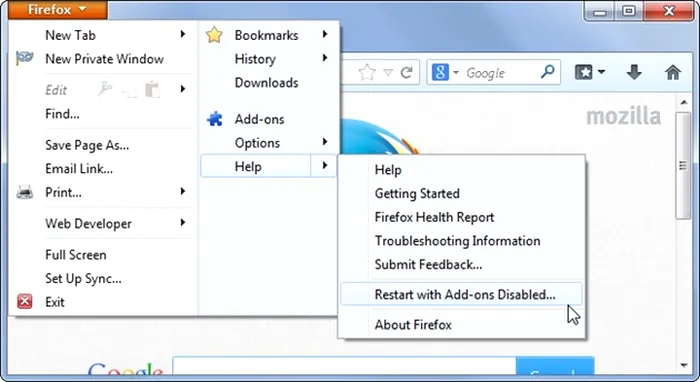Open the search engine selector dropdown arrow
The width and height of the screenshot is (700, 382).
[x=456, y=72]
